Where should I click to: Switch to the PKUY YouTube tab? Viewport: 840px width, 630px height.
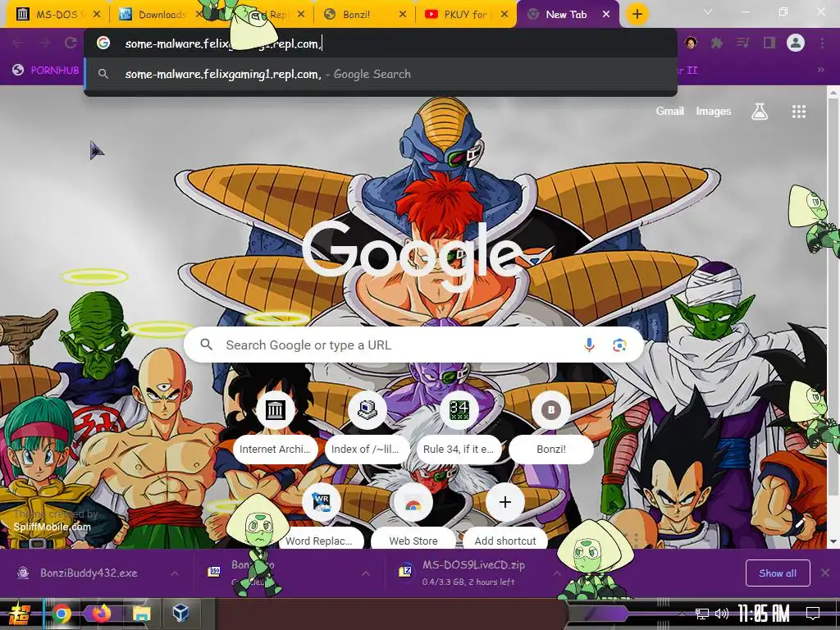coord(465,15)
